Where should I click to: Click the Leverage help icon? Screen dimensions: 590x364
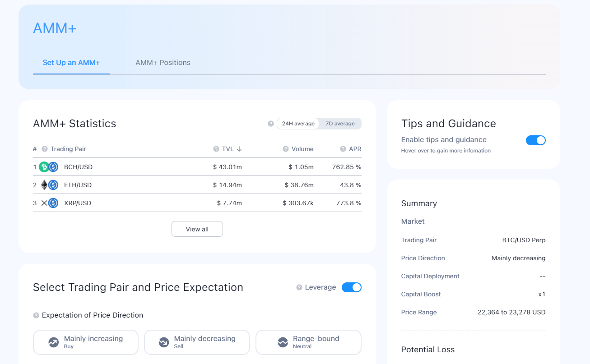[299, 287]
